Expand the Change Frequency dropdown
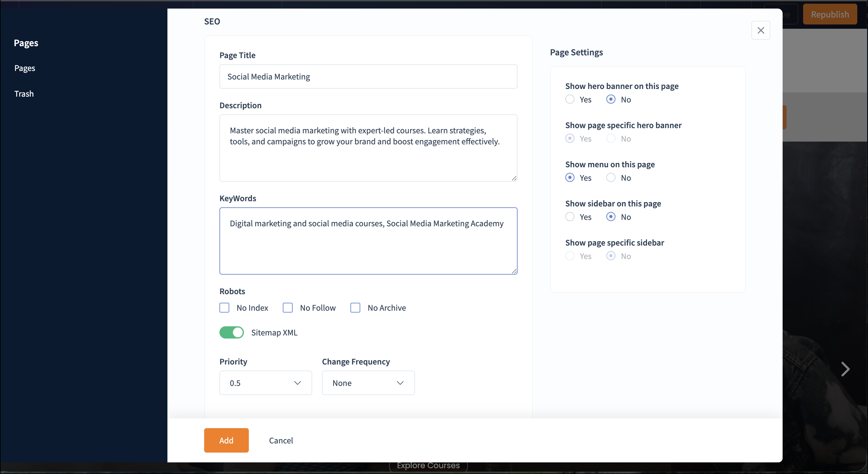868x474 pixels. [368, 383]
